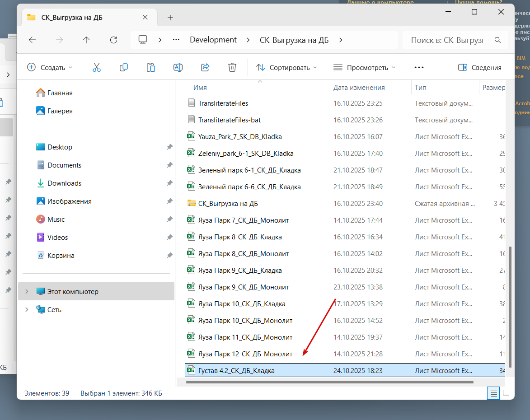
Task: Open the Создать dropdown
Action: 50,68
